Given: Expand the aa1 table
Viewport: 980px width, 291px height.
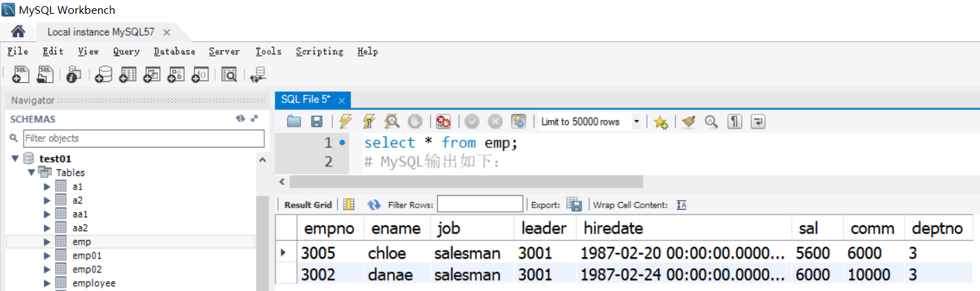Looking at the screenshot, I should (47, 214).
